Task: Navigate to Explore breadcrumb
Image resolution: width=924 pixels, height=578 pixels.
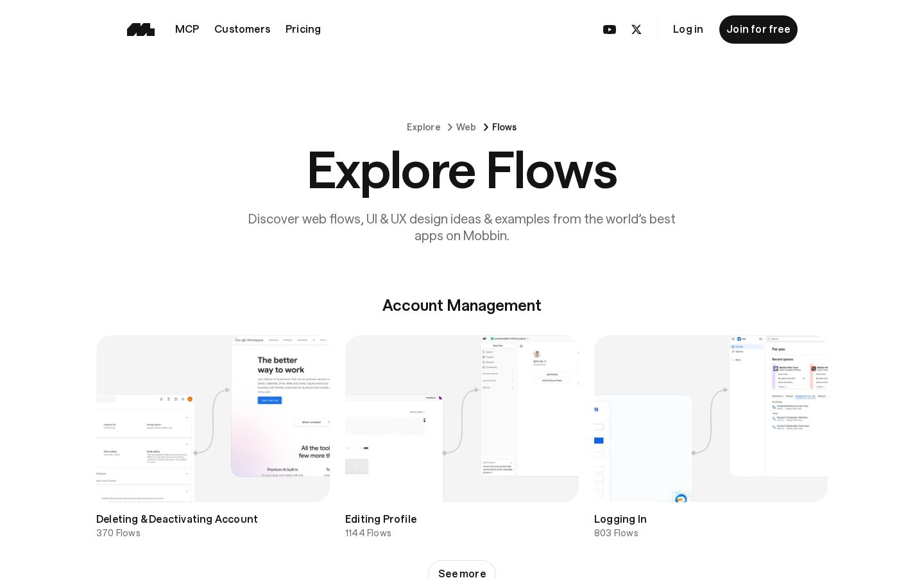Action: point(424,127)
